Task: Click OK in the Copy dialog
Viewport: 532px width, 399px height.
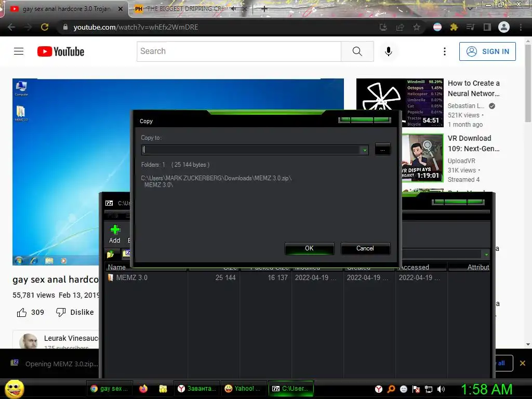Action: coord(310,248)
